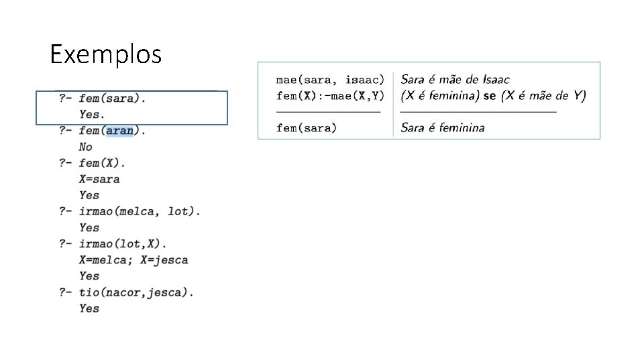Click the "fem(sara)" conclusion below the divider line

307,127
